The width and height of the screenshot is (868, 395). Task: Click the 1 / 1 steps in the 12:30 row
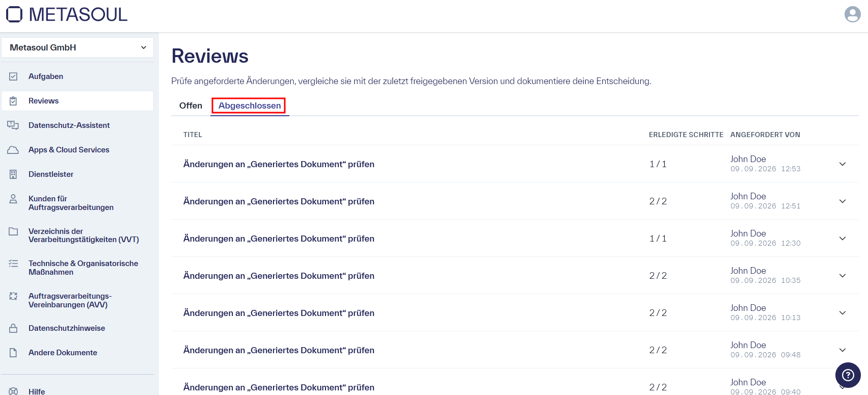tap(658, 239)
